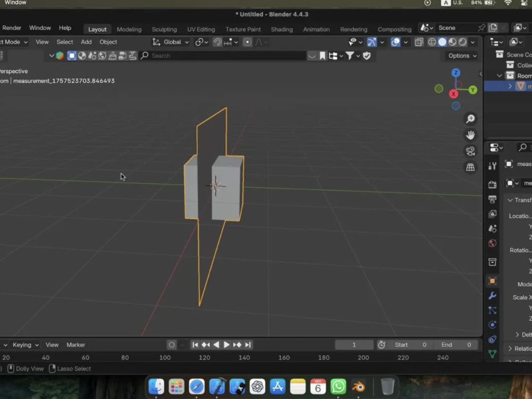Open the Collection properties tab
532x399 pixels.
pos(492,262)
